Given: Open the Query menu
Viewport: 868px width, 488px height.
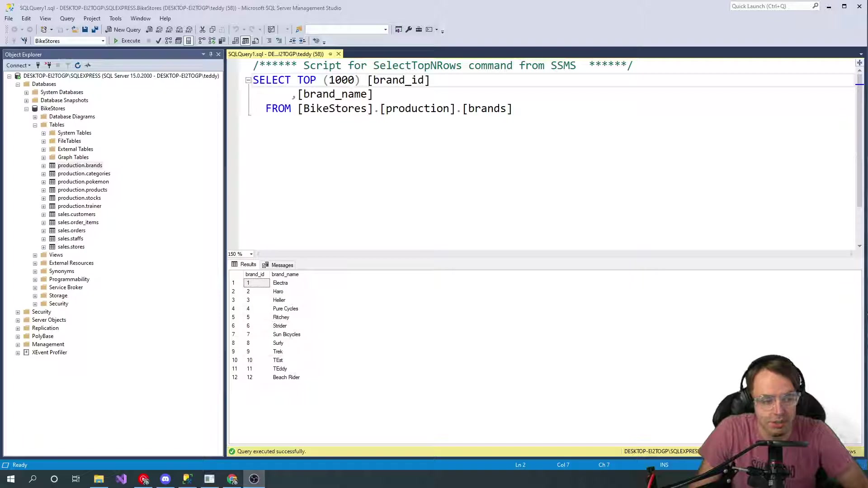Looking at the screenshot, I should 67,19.
